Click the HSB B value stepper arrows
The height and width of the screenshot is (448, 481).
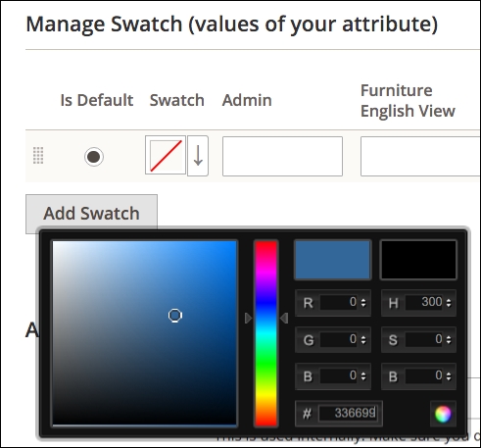(449, 376)
